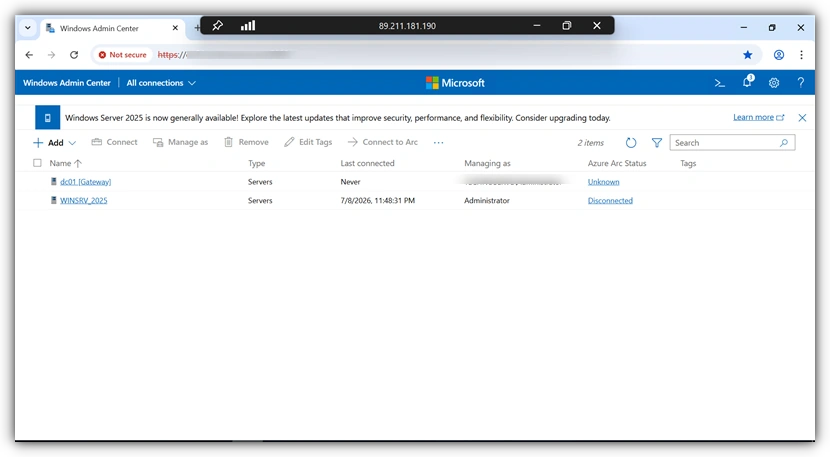Open the Disconnected Arc status link

pos(610,200)
